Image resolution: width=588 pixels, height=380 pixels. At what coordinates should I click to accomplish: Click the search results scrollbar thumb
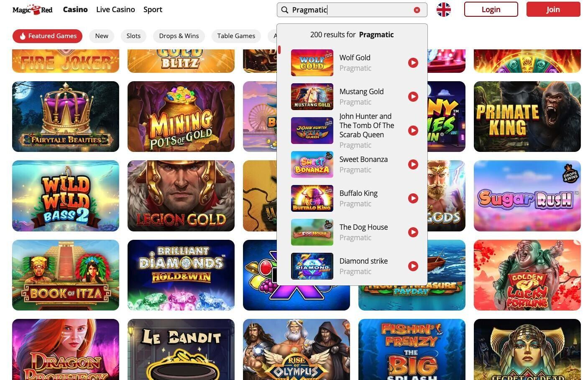point(279,50)
